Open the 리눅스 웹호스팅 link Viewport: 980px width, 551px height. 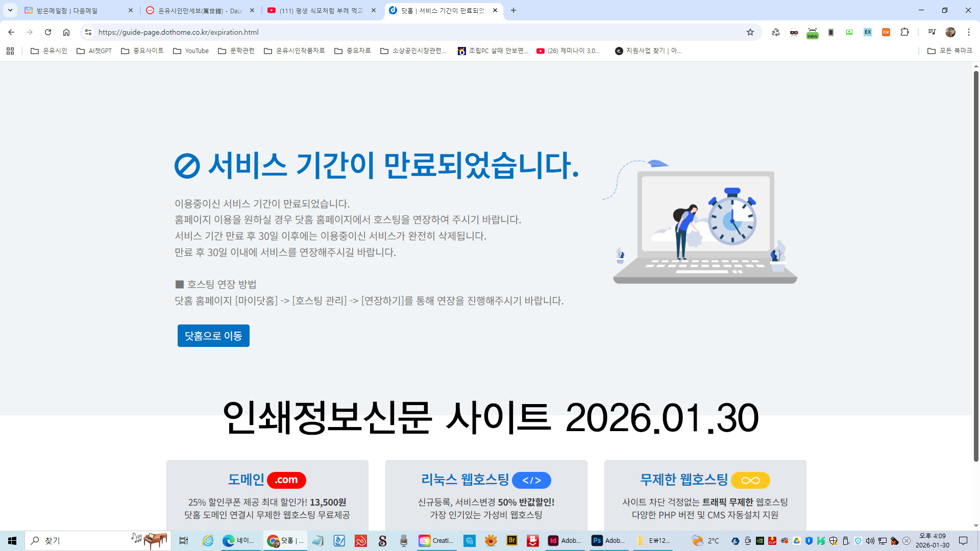(x=465, y=480)
